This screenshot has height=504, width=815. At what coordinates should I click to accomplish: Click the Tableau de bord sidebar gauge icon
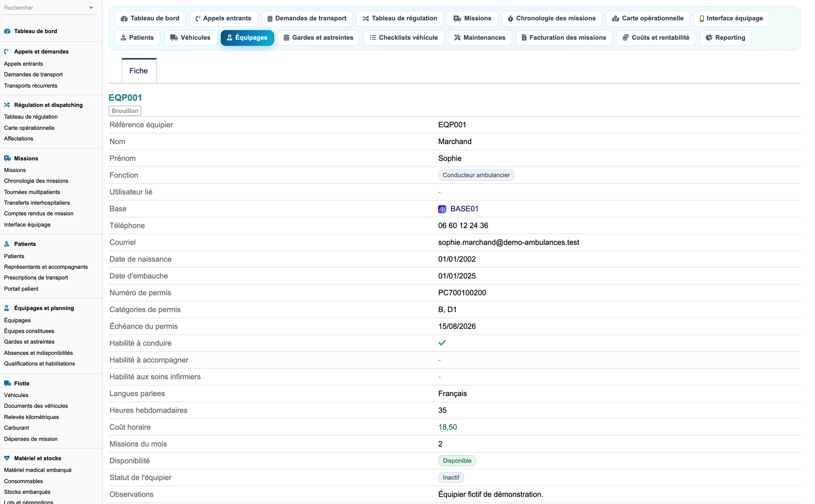pos(7,31)
